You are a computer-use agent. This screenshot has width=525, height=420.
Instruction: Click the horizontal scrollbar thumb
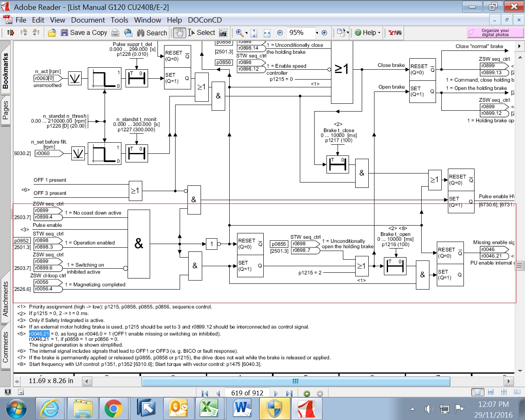(296, 381)
